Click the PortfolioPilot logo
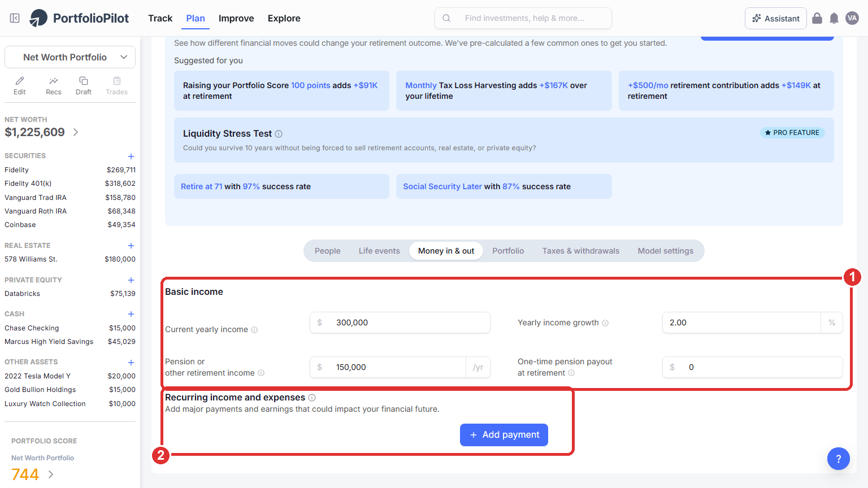The height and width of the screenshot is (488, 868). [x=79, y=18]
